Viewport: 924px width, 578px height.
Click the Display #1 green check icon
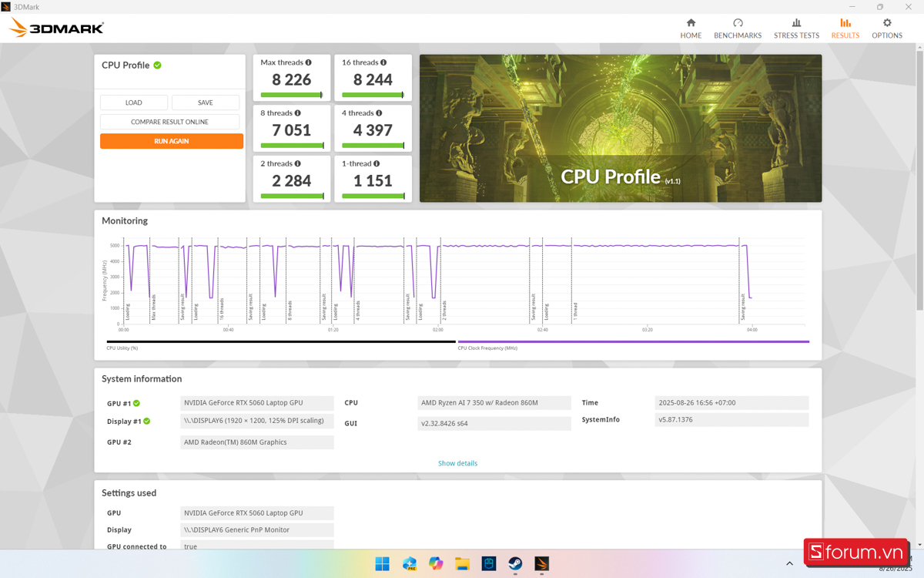146,421
